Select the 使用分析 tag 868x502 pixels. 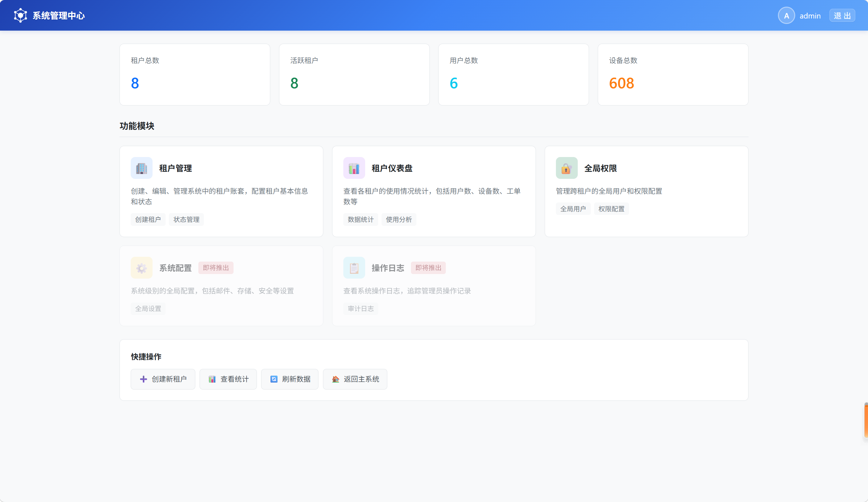(x=399, y=219)
